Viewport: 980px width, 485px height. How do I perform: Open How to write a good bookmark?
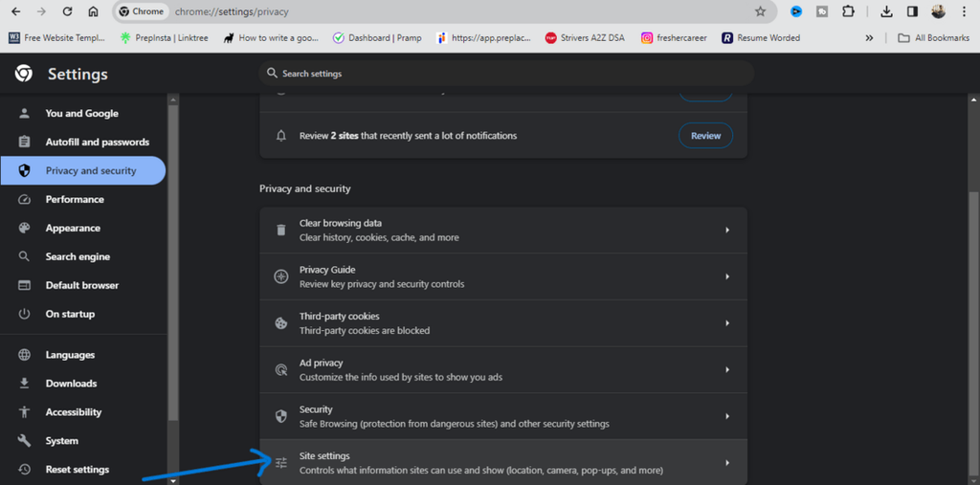pos(271,38)
